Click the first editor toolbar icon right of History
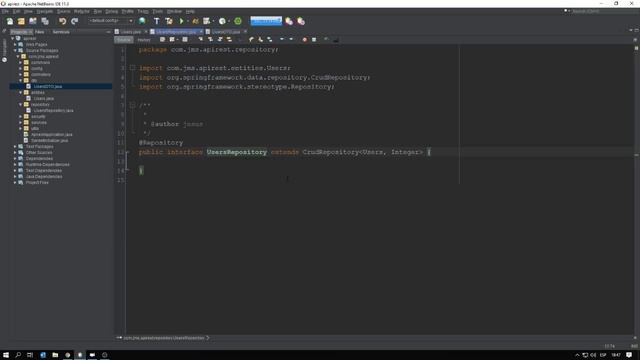The image size is (640, 360). point(162,40)
